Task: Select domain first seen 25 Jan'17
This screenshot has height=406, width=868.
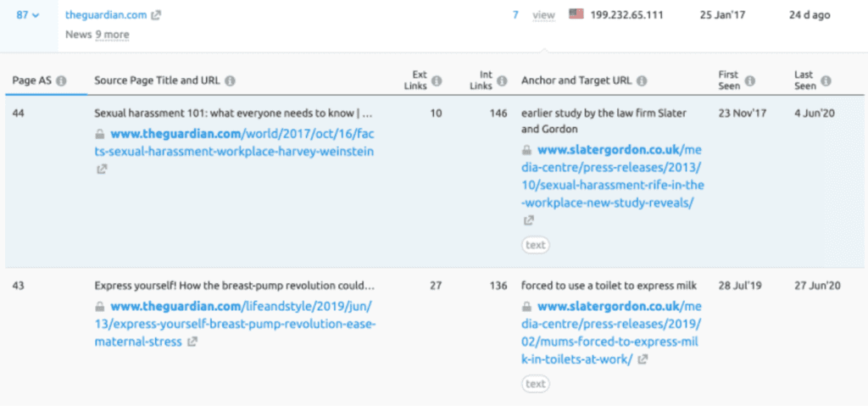Action: point(722,15)
